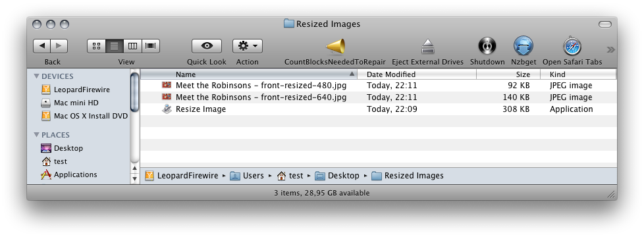Minimize the Finder window

51,24
